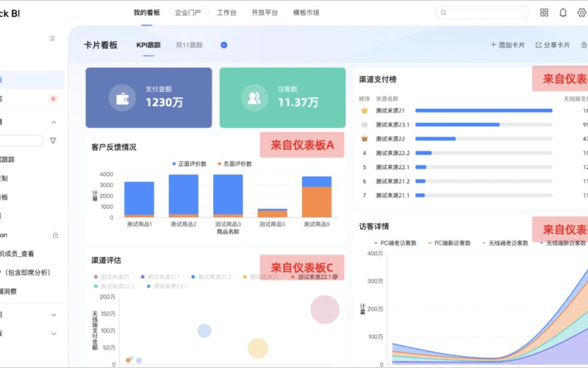The image size is (588, 368).
Task: Switch to the 双11跟踪 board tab
Action: pos(189,45)
